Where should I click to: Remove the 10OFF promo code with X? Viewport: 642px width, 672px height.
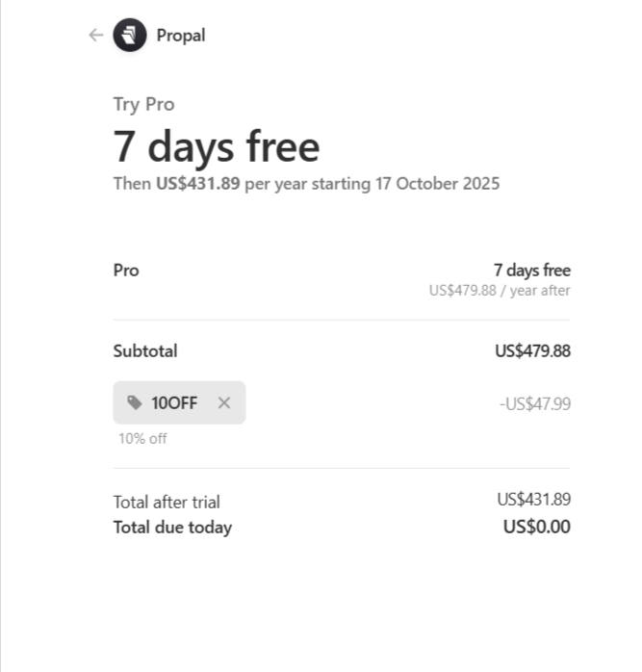coord(224,403)
